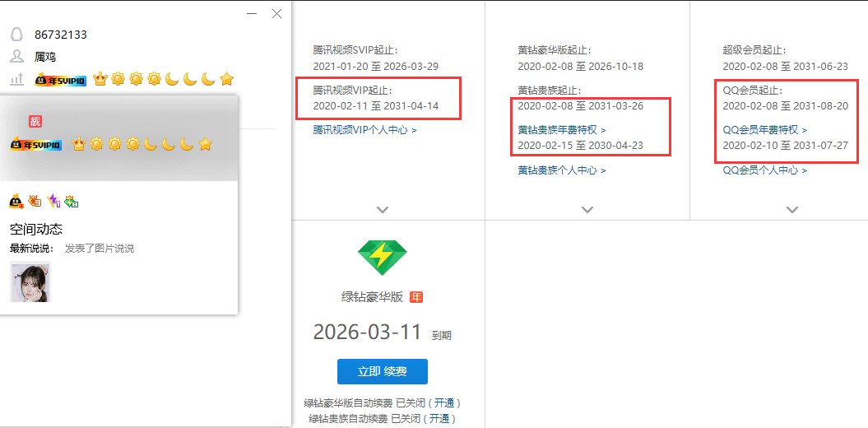Click 开通 next to 绿钻豪华版自动续费
Screen dimensions: 868x428
(443, 402)
